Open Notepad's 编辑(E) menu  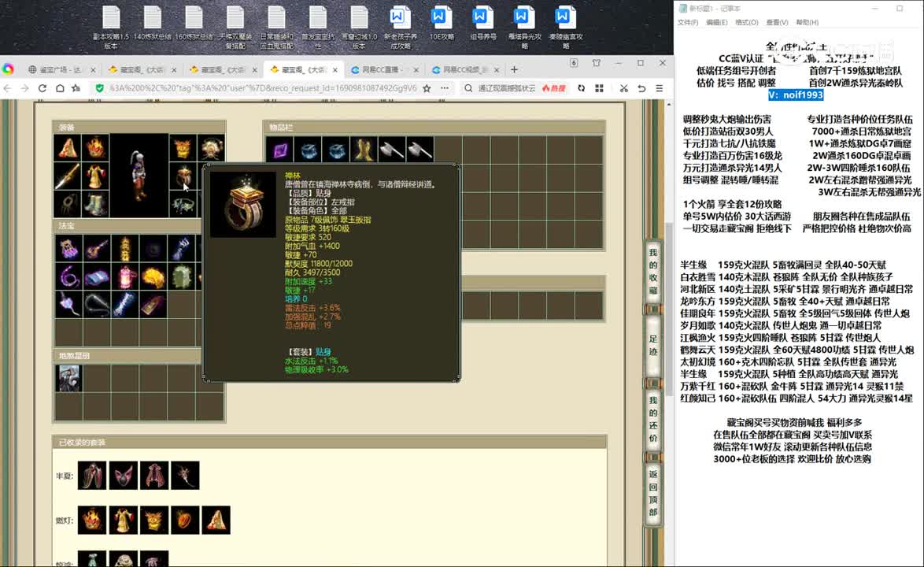pyautogui.click(x=716, y=22)
